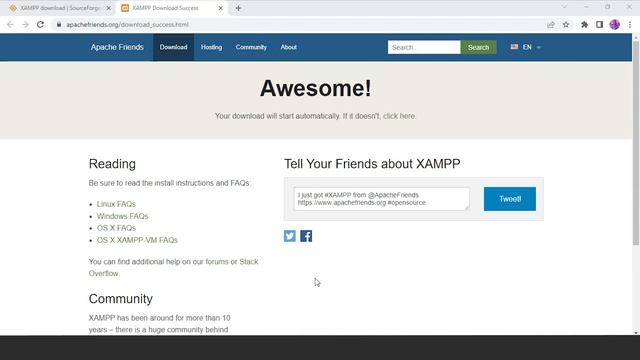Image resolution: width=640 pixels, height=360 pixels.
Task: Visit the Stack Overflow link
Action: coord(249,262)
